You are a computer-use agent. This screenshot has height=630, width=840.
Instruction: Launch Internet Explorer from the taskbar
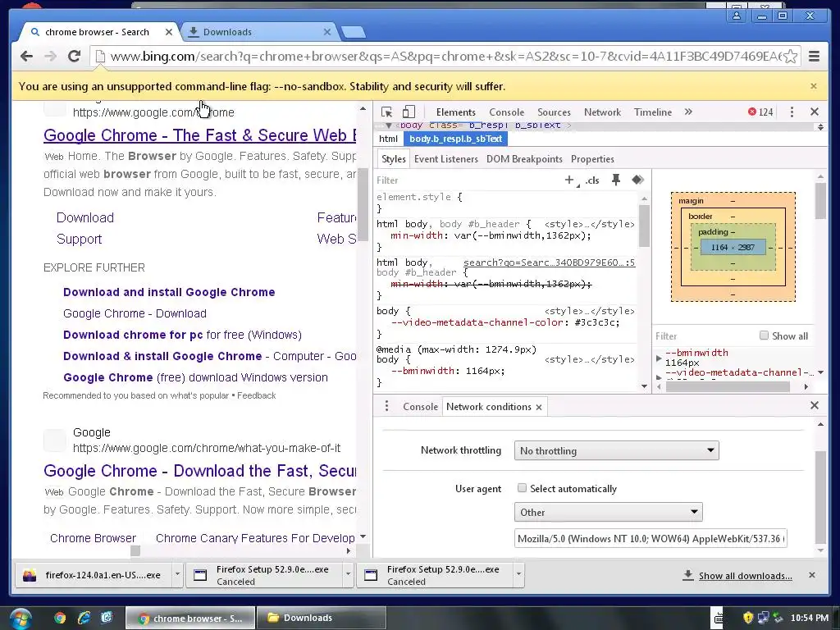tap(84, 618)
